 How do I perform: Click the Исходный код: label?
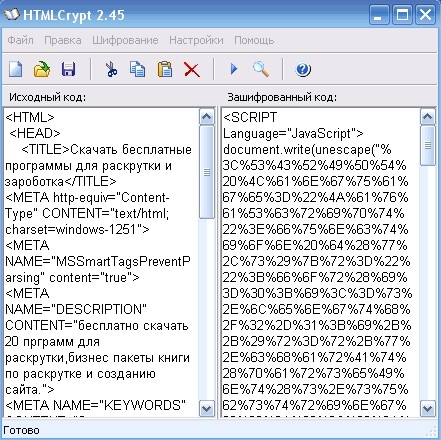pyautogui.click(x=47, y=97)
